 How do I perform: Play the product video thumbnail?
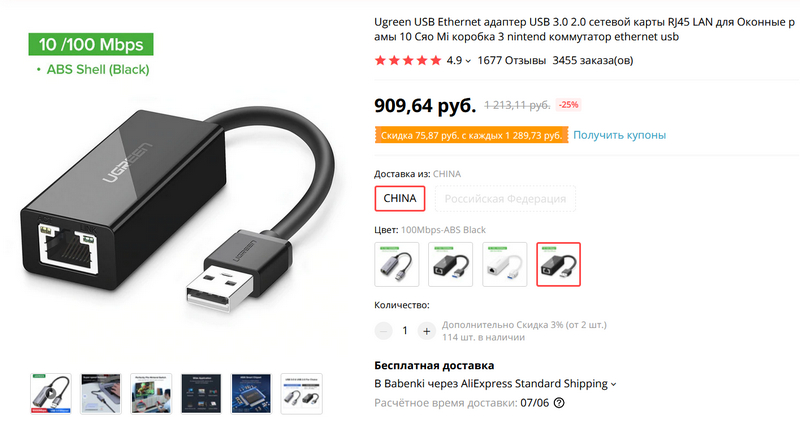click(x=51, y=394)
